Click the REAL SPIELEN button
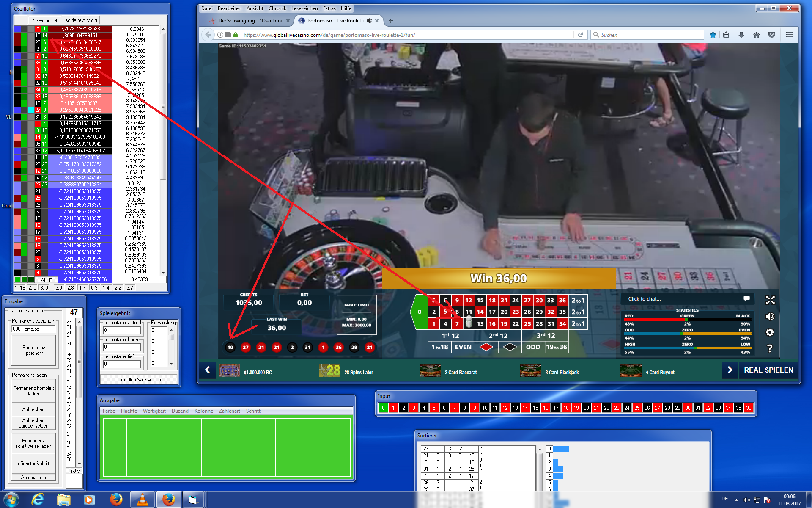Viewport: 812px width, 508px height. tap(768, 370)
